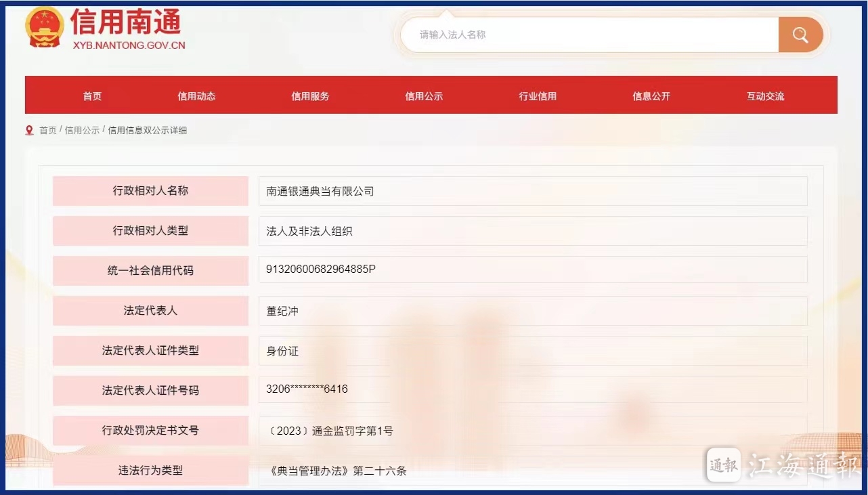Select the label 法定代表人
The width and height of the screenshot is (868, 495).
150,310
